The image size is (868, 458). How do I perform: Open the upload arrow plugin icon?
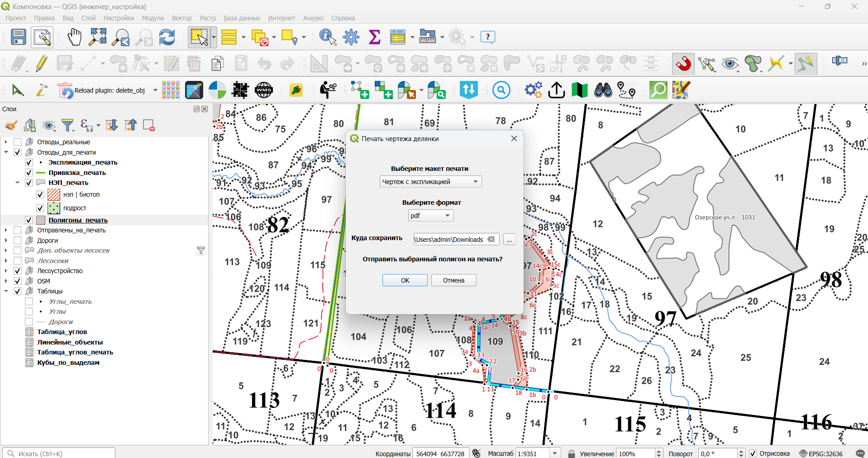557,90
